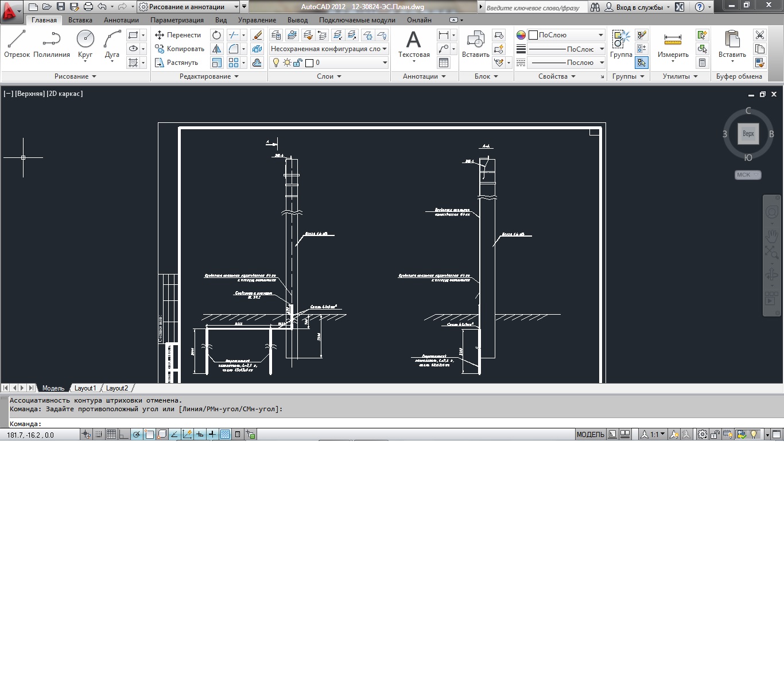The height and width of the screenshot is (688, 784).
Task: Select the Полилиния polyline tool
Action: tap(52, 44)
